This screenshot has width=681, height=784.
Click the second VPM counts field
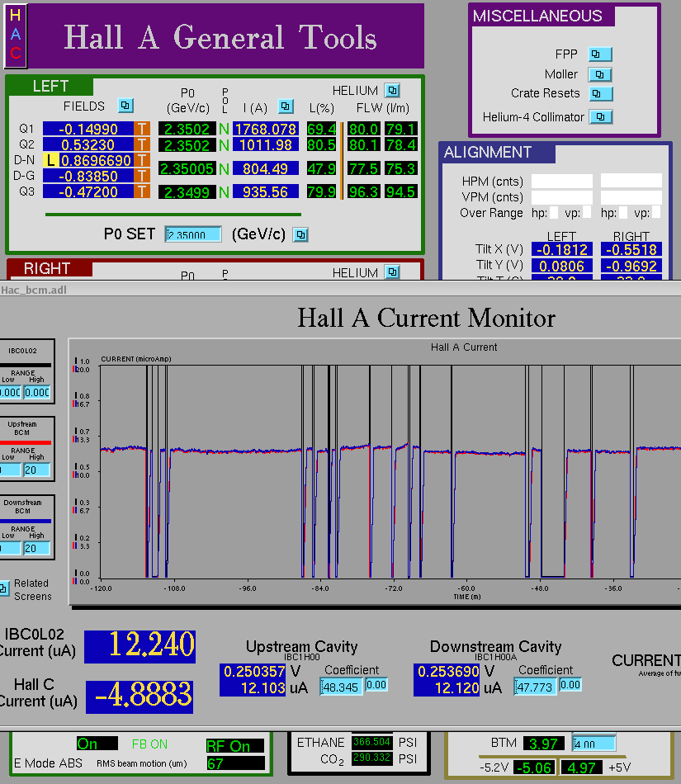(631, 197)
